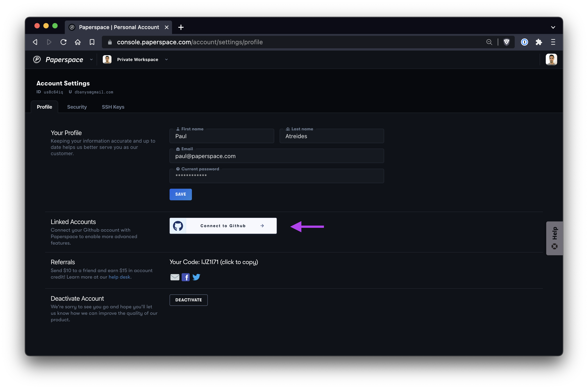Click the Github octocat icon
The width and height of the screenshot is (588, 389).
pyautogui.click(x=178, y=226)
